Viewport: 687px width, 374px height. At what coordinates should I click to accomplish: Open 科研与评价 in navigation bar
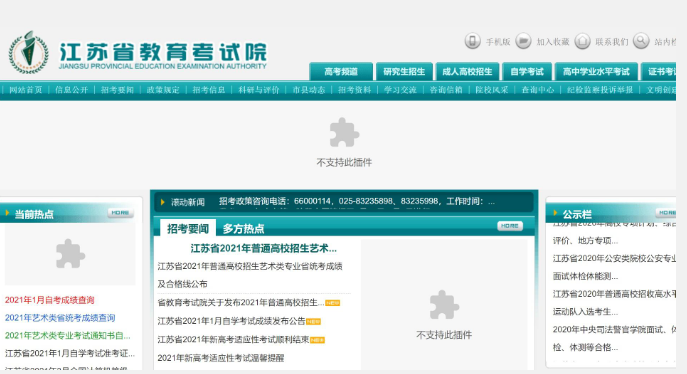click(x=259, y=90)
